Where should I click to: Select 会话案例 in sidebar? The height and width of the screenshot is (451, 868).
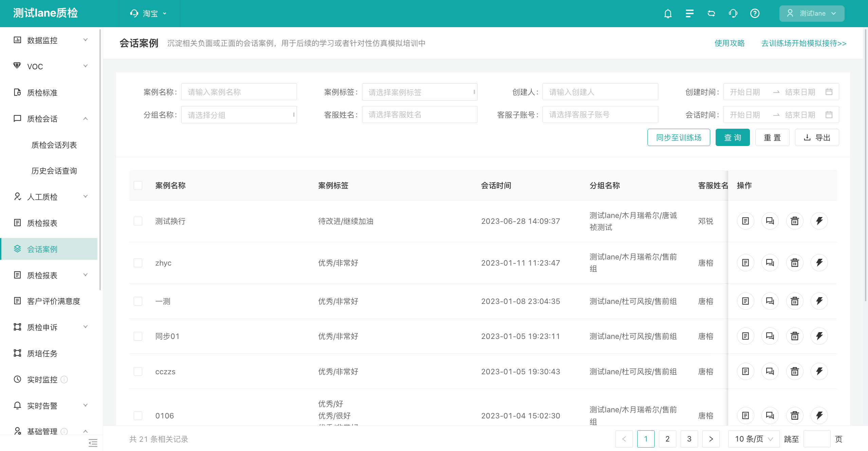[49, 249]
